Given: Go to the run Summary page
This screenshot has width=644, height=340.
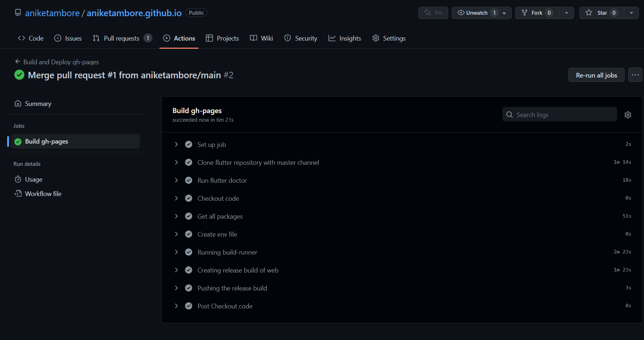Looking at the screenshot, I should coord(75,103).
